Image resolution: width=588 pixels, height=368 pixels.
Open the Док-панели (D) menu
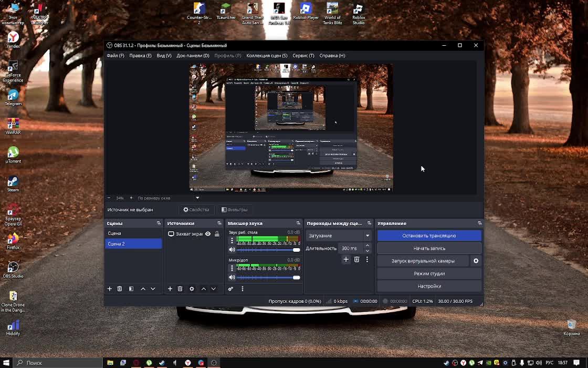193,56
